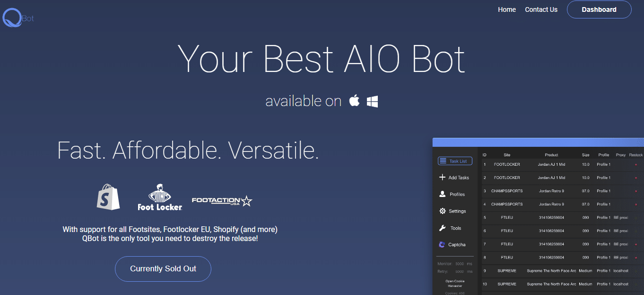Click the Windows platform icon
The height and width of the screenshot is (295, 644).
(372, 101)
